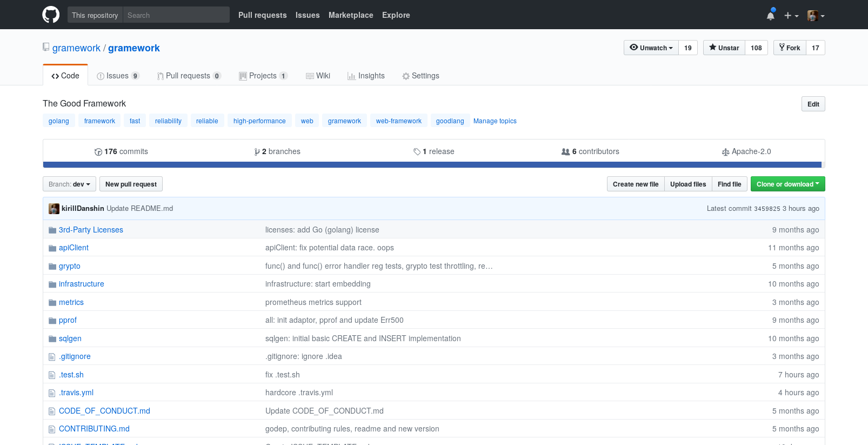The width and height of the screenshot is (868, 445).
Task: Click Manage topics link
Action: point(495,121)
